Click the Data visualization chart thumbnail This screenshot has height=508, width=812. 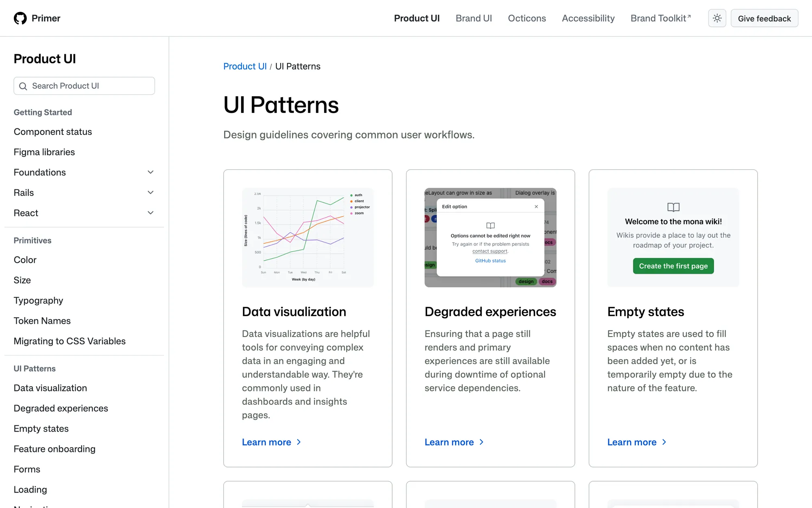[308, 238]
